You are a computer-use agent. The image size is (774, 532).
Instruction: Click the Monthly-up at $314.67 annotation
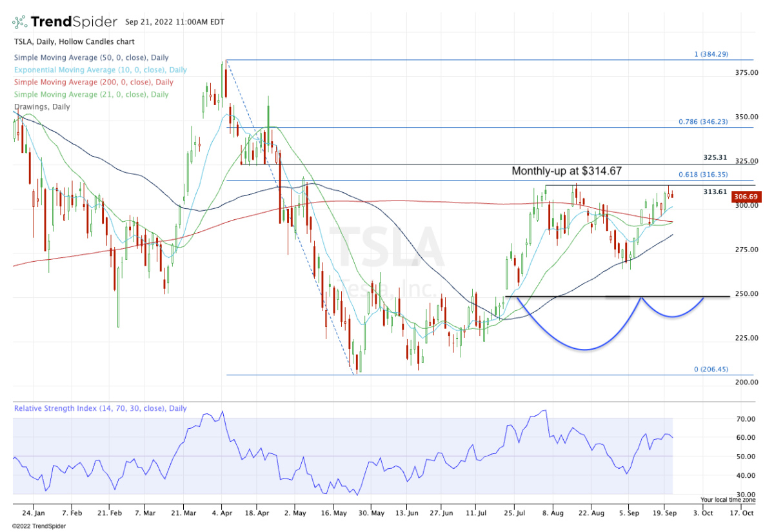pyautogui.click(x=566, y=171)
